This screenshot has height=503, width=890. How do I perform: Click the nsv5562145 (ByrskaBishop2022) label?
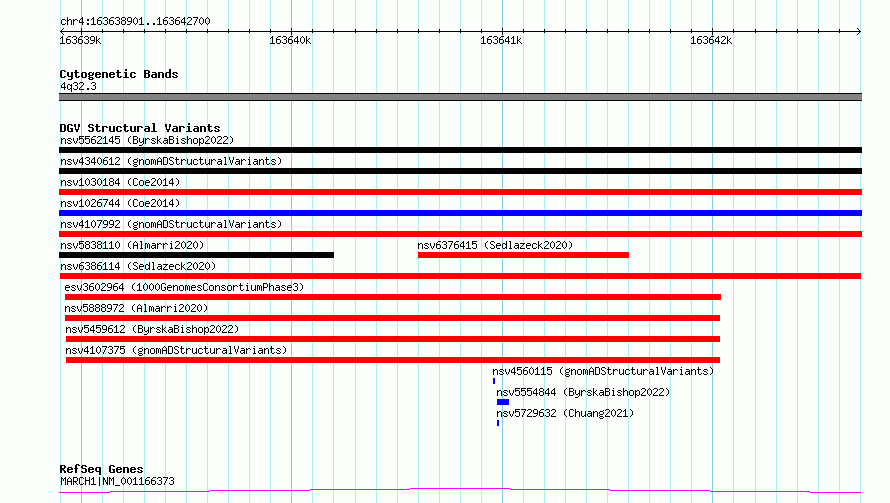[x=147, y=140]
